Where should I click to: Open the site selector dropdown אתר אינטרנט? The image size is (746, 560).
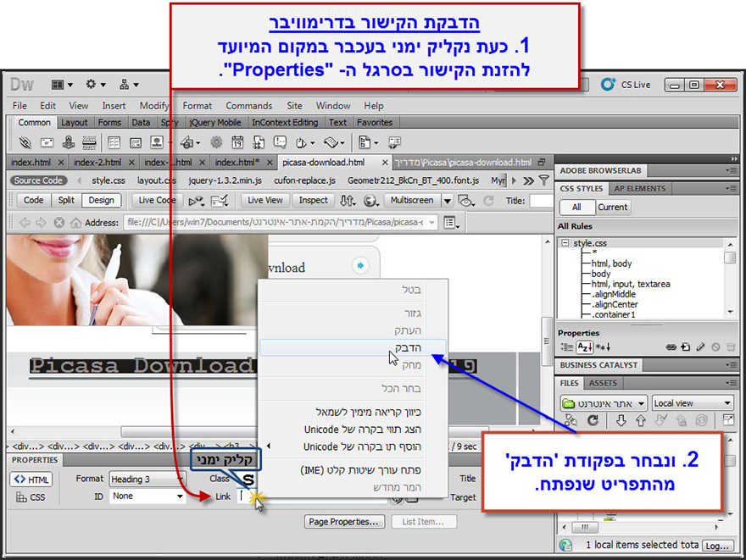click(x=604, y=403)
